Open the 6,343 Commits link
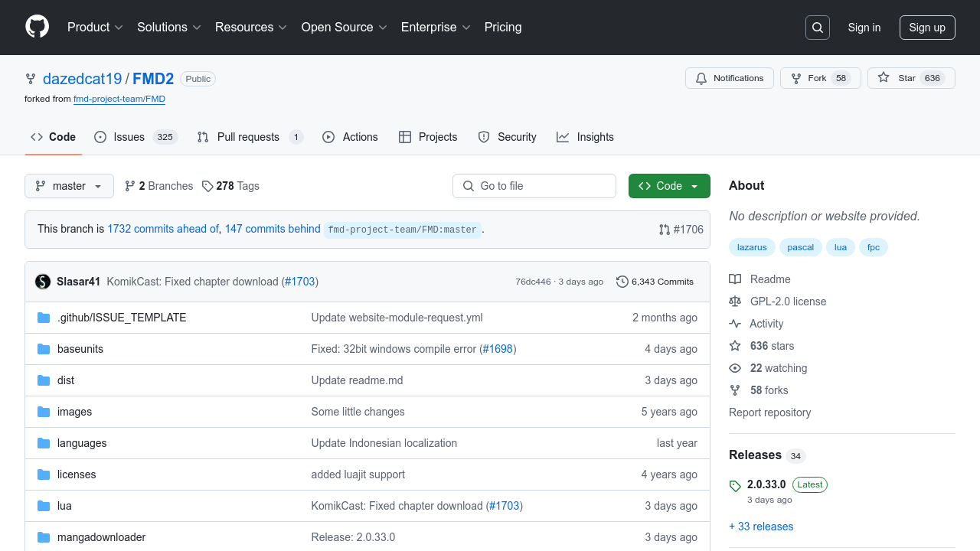The height and width of the screenshot is (551, 980). (x=655, y=282)
